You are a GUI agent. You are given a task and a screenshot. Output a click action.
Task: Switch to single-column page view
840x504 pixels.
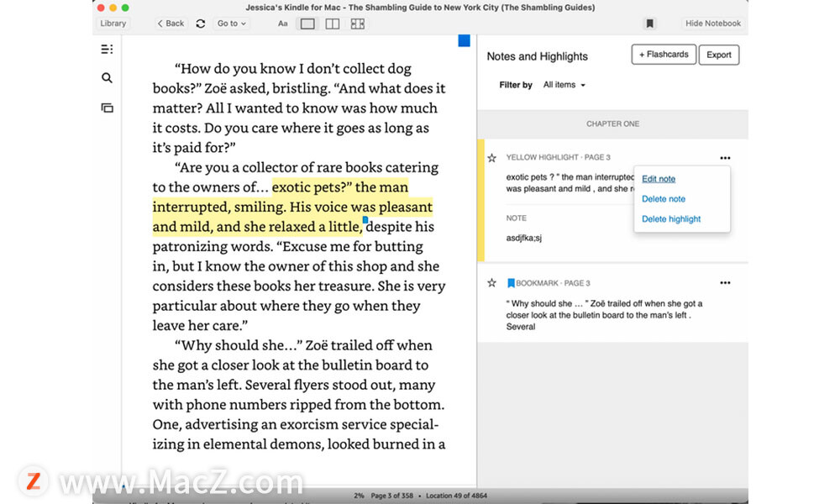(x=307, y=24)
